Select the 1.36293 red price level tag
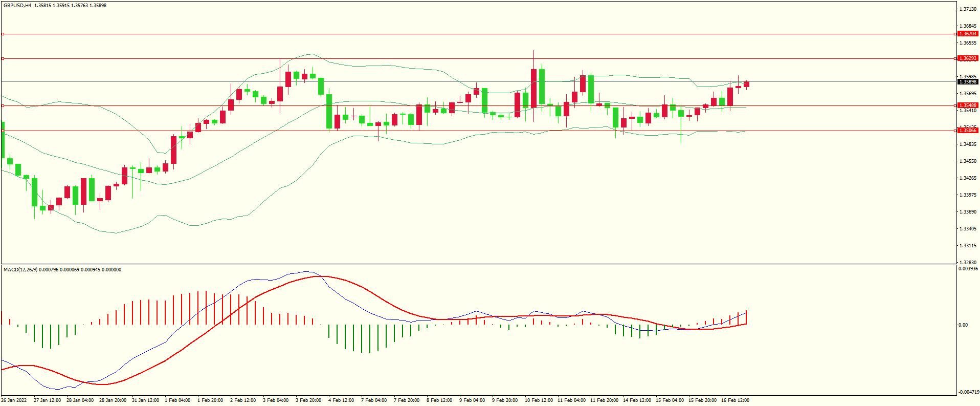 pyautogui.click(x=968, y=58)
